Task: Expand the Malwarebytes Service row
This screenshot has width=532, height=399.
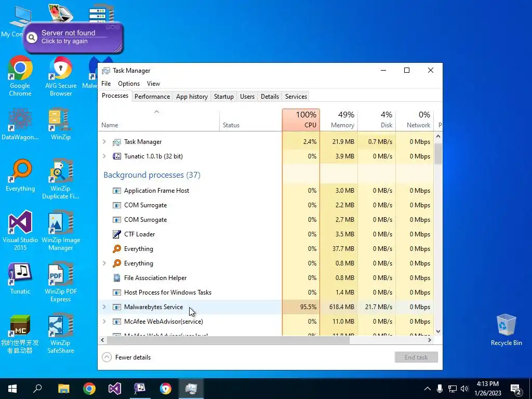Action: click(104, 307)
